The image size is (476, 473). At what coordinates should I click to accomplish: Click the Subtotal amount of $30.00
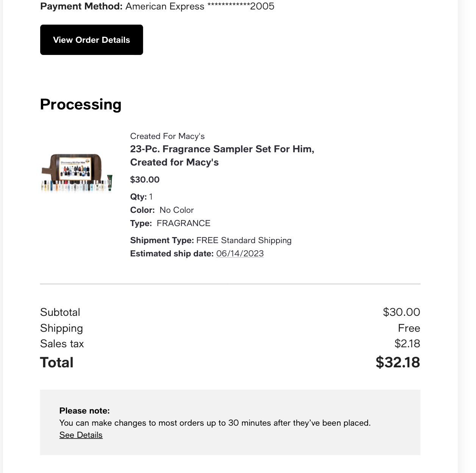click(x=401, y=312)
